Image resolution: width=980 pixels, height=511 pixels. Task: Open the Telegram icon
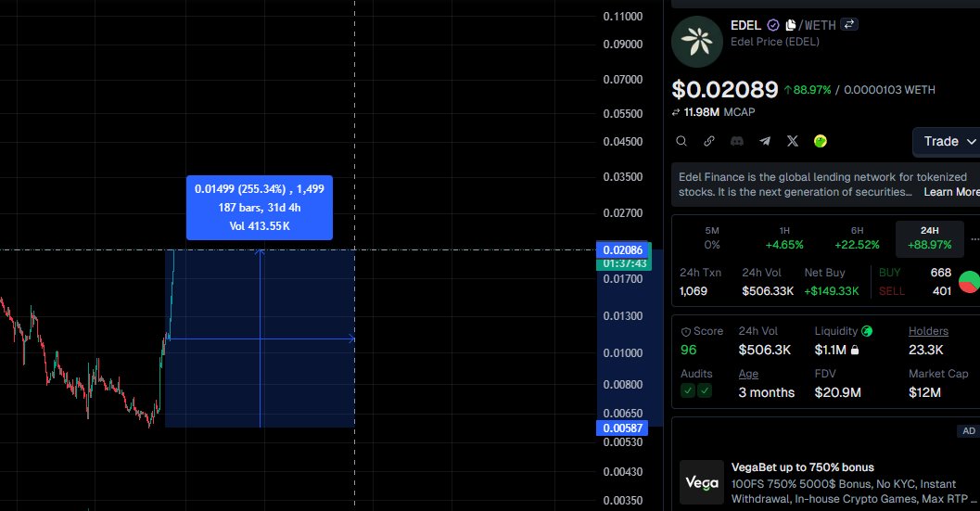pyautogui.click(x=764, y=141)
